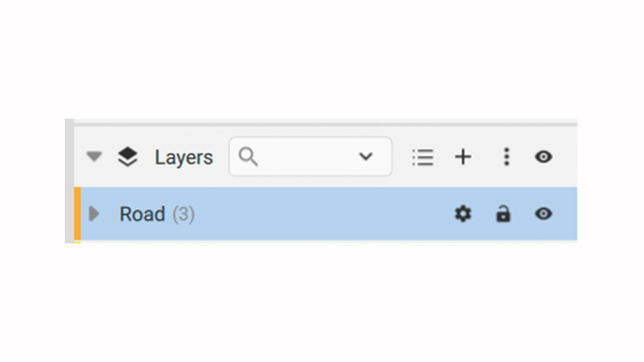Click the stacked layers icon
The width and height of the screenshot is (644, 362).
pyautogui.click(x=128, y=156)
